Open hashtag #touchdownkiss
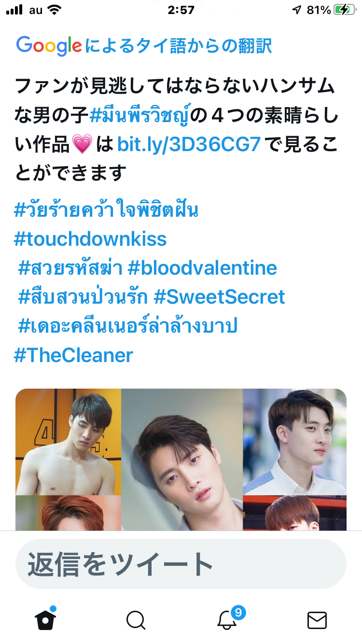This screenshot has width=362, height=644. [x=90, y=239]
